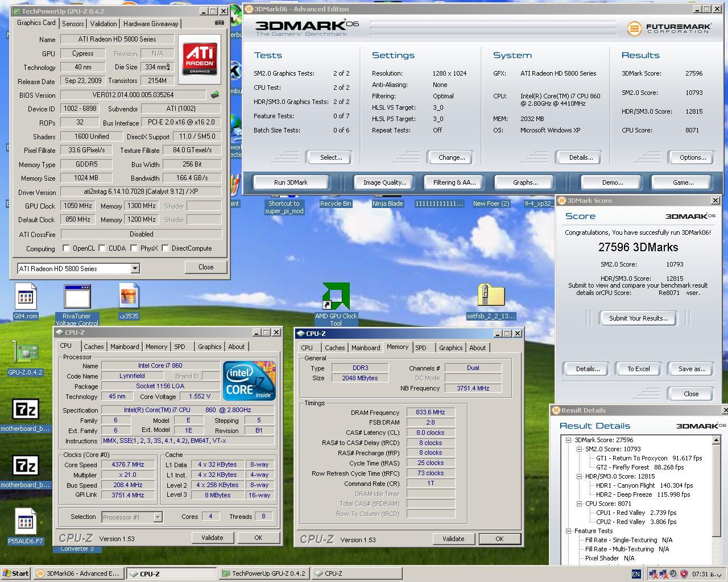Viewport: 728px width, 582px height.
Task: Collapse the SM2.0 Score tree node
Action: point(579,449)
